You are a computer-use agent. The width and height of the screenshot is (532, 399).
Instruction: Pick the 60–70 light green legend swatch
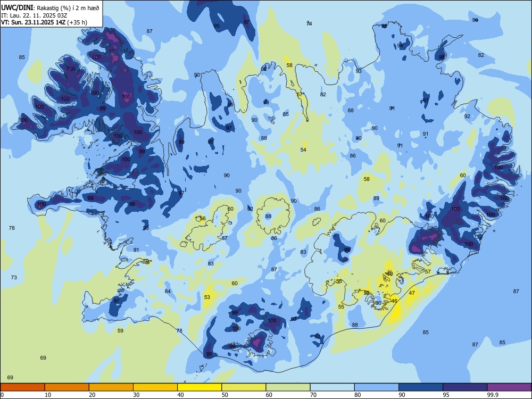(288, 387)
